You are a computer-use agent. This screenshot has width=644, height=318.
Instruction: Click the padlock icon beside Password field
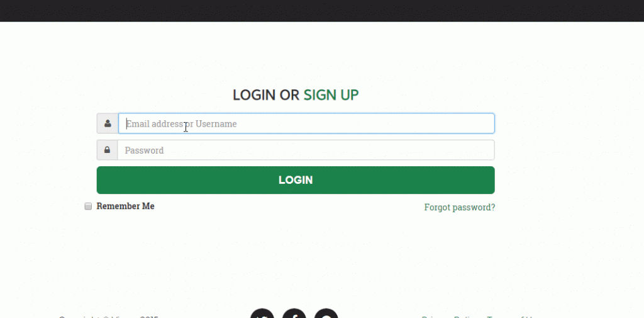tap(107, 150)
